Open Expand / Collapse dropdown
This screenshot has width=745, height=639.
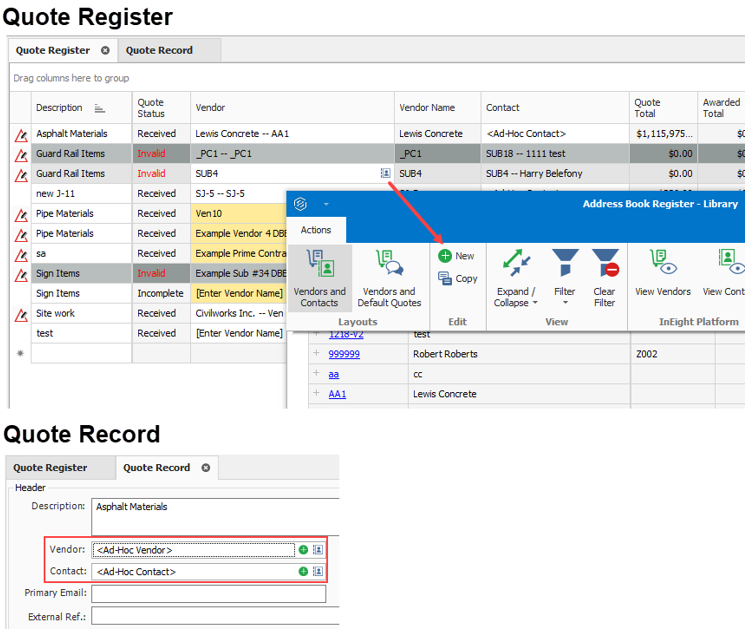(516, 296)
